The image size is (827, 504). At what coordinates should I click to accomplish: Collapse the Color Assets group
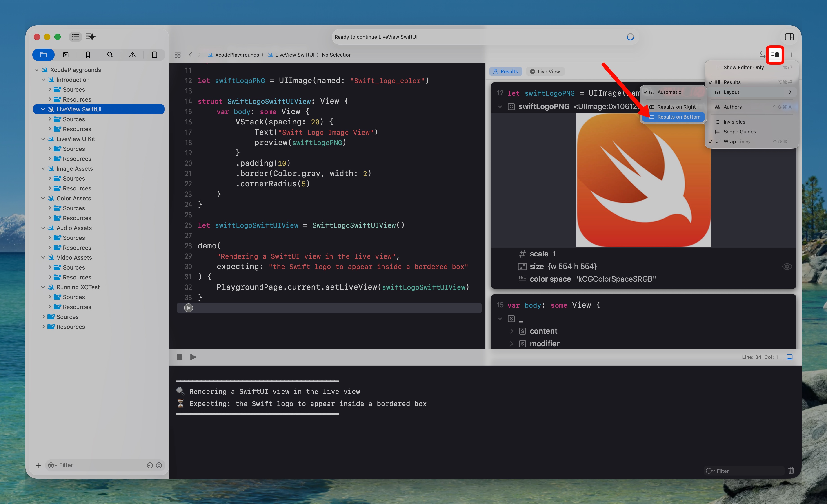click(x=43, y=198)
